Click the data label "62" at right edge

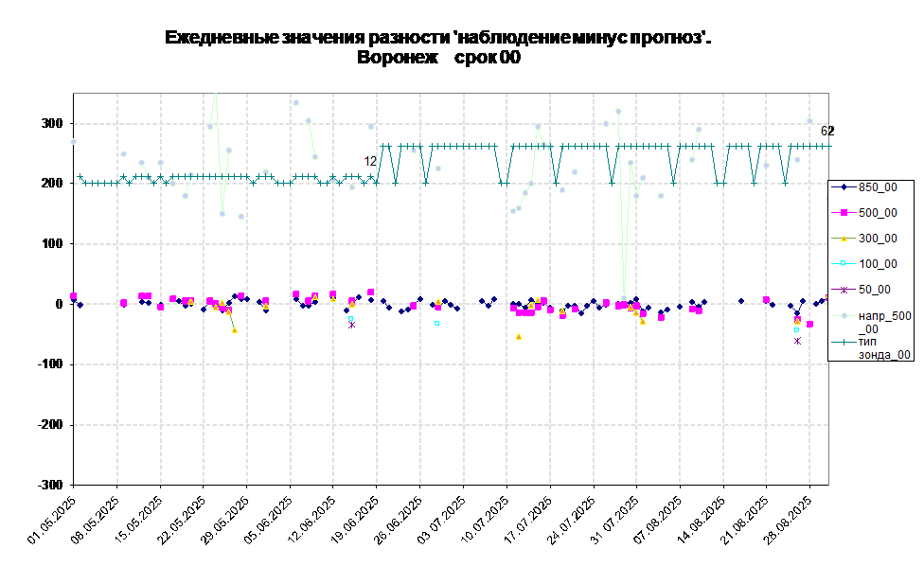[825, 132]
